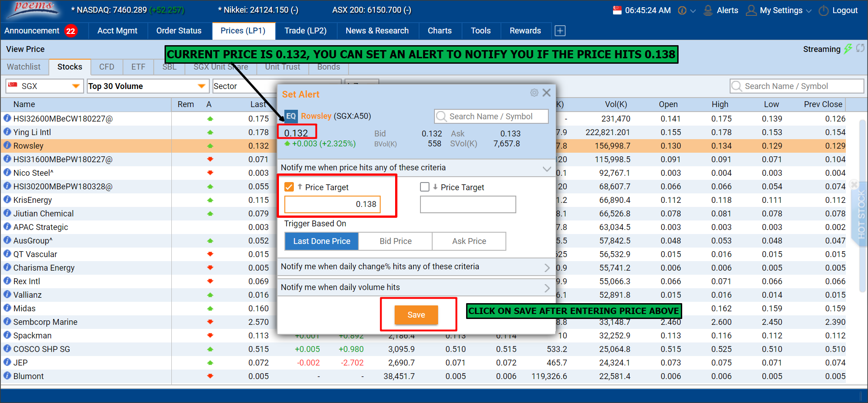Open the info icon beside the clock
Screen dimensions: 868x403
[682, 10]
